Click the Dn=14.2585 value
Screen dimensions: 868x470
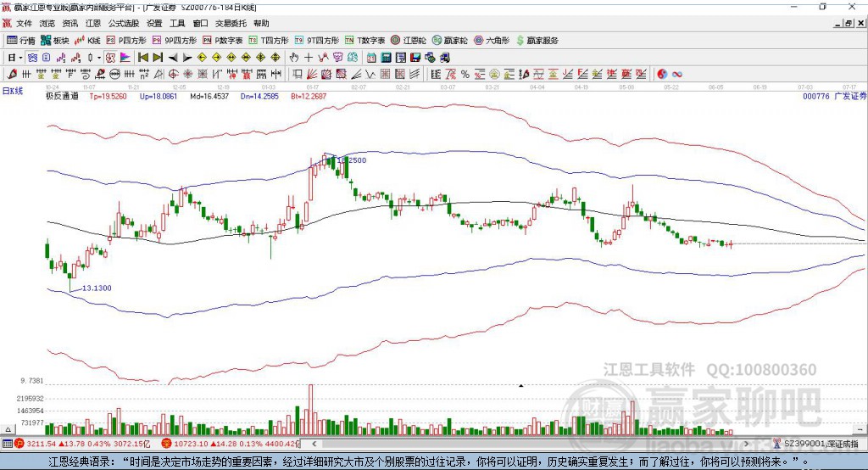(259, 96)
